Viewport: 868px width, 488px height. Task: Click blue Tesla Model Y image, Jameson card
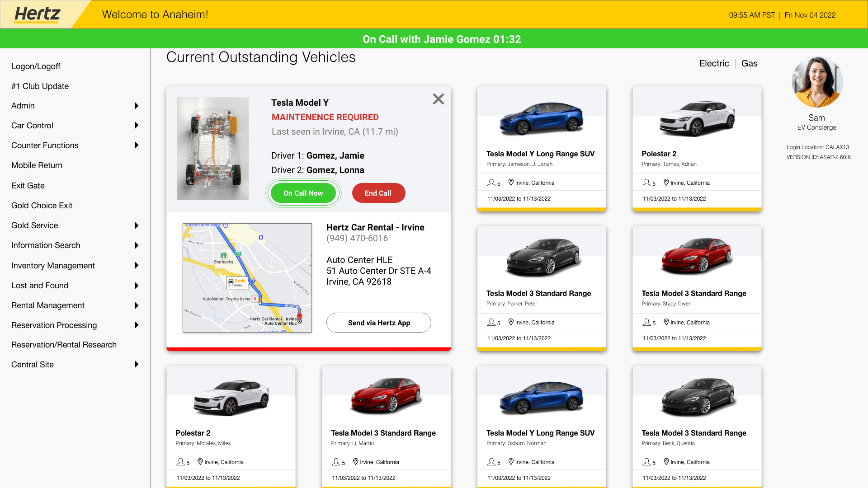[x=541, y=118]
